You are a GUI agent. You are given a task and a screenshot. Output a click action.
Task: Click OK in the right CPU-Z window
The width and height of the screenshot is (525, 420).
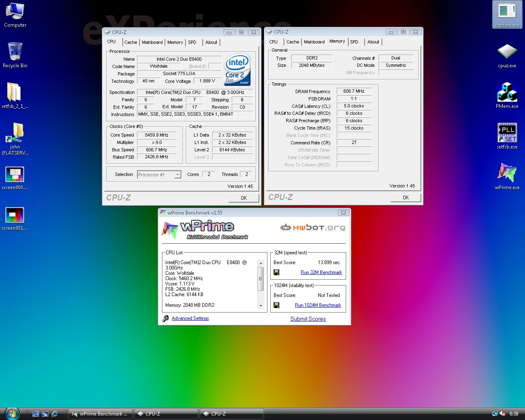pos(406,197)
